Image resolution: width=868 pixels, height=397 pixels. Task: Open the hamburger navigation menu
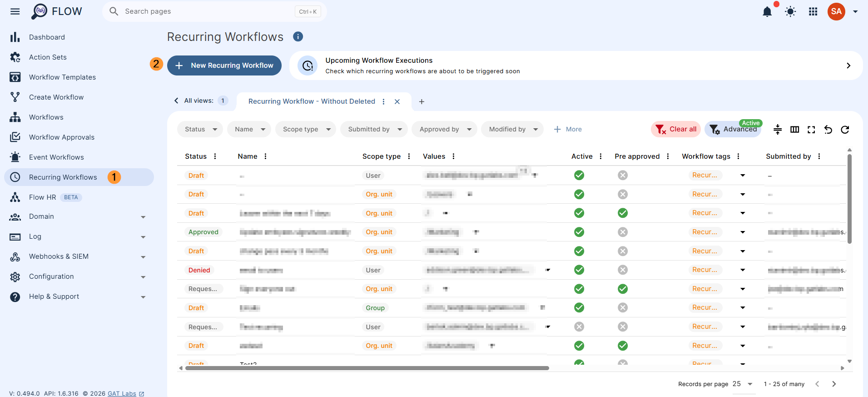point(15,11)
